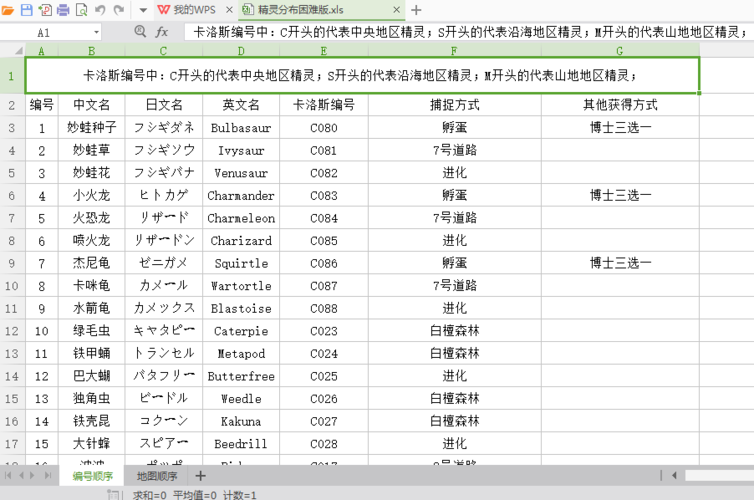Select the cell with code C088
This screenshot has width=754, height=500.
click(x=324, y=308)
